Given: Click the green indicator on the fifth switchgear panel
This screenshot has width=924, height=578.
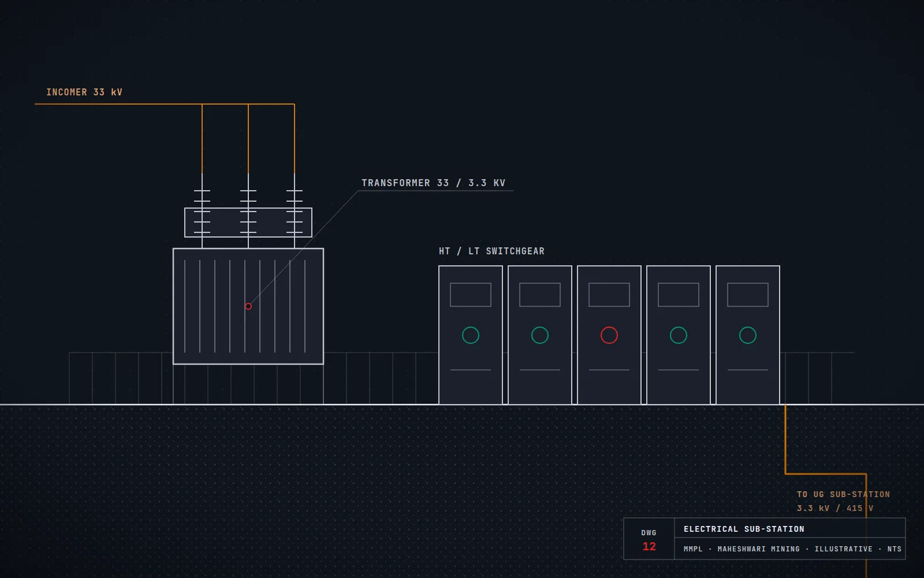Looking at the screenshot, I should [748, 335].
